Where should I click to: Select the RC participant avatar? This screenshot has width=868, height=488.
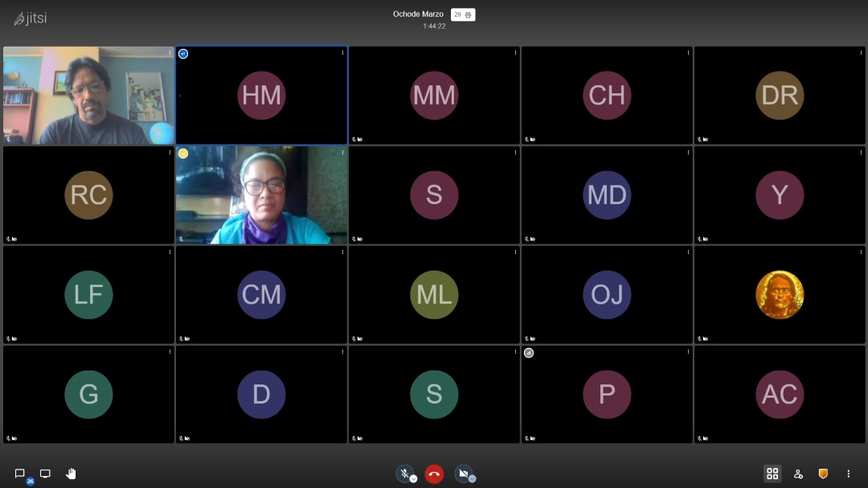coord(88,195)
